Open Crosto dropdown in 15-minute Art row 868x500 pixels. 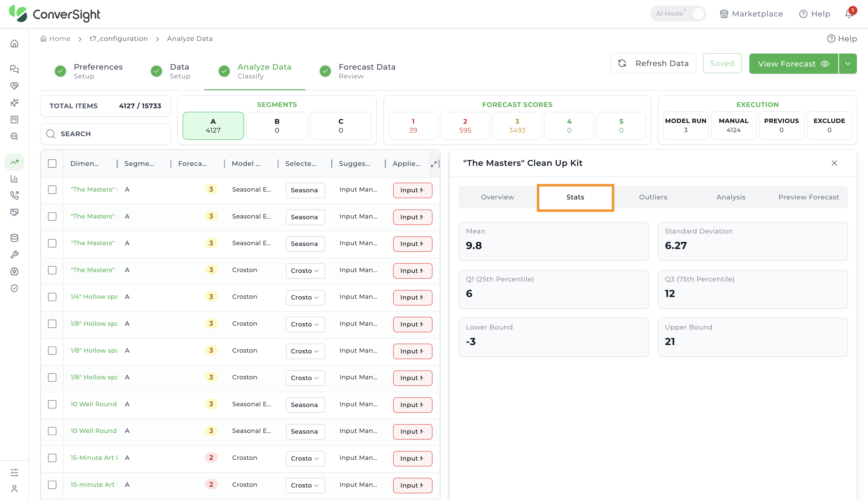pyautogui.click(x=305, y=485)
